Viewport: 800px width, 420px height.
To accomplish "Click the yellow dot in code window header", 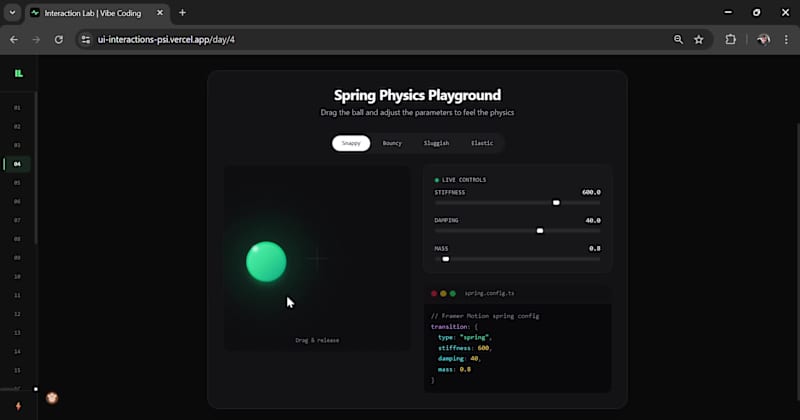I will (443, 293).
